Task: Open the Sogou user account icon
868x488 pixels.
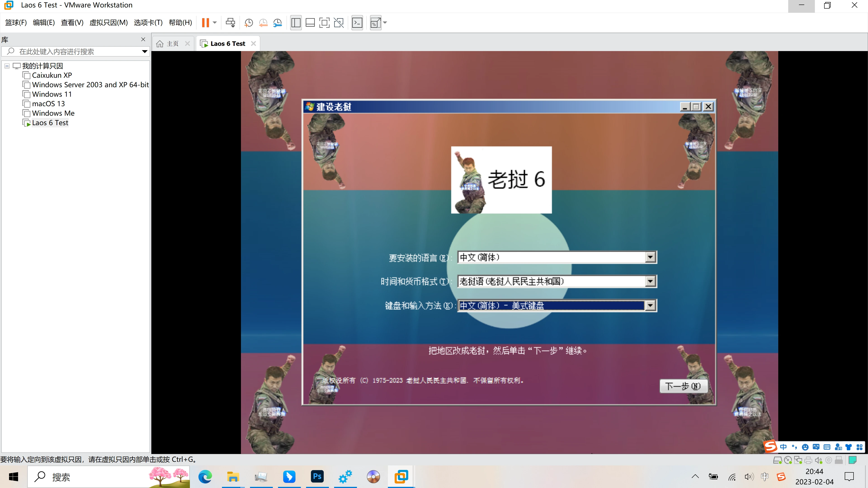Action: (x=838, y=447)
